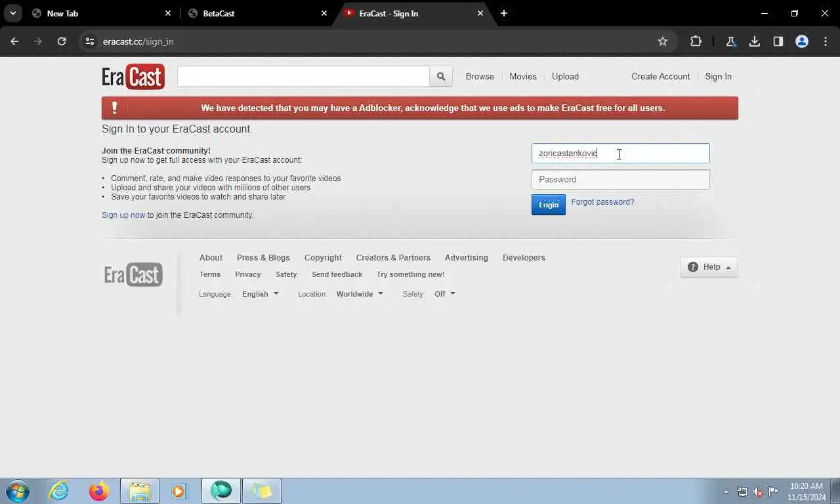Click the muted volume tray icon
Image resolution: width=840 pixels, height=504 pixels.
click(x=758, y=492)
